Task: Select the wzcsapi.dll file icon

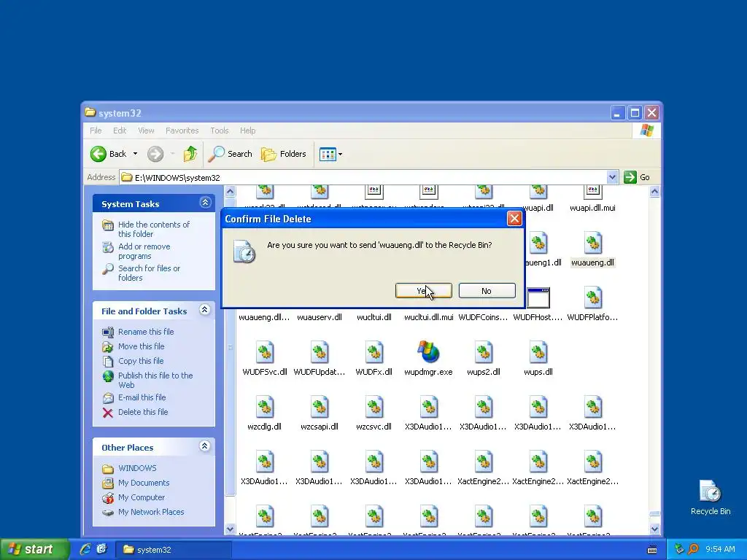Action: coord(320,407)
